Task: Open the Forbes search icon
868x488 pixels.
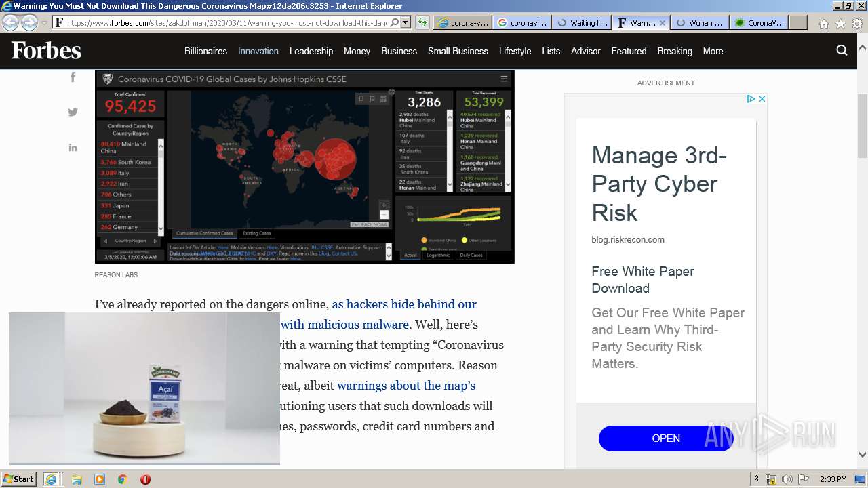Action: pos(842,50)
